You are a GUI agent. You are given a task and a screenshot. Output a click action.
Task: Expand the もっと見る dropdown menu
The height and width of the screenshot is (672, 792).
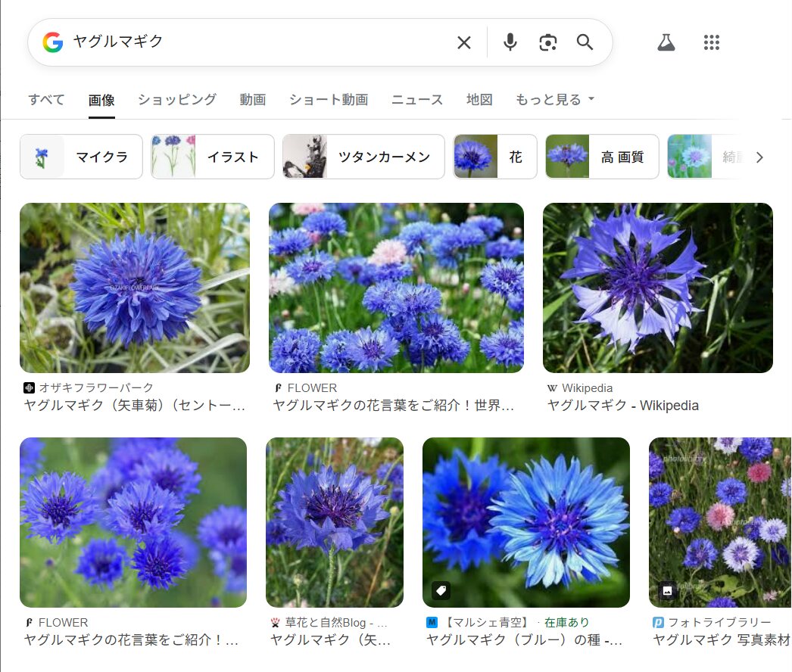[x=555, y=100]
